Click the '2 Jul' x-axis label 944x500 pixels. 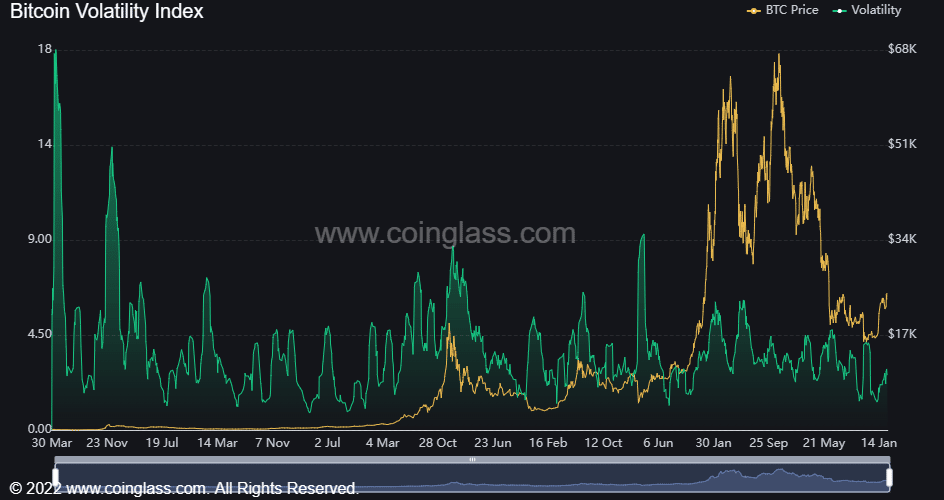click(328, 443)
